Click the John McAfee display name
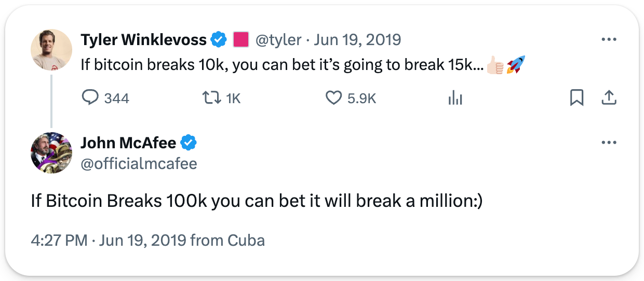 (x=128, y=143)
